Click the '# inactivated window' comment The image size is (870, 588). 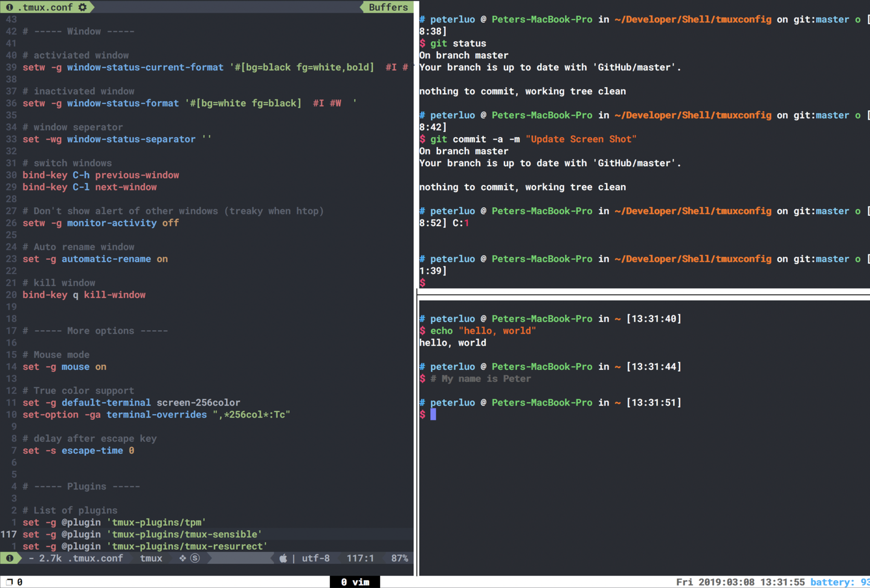tap(79, 91)
